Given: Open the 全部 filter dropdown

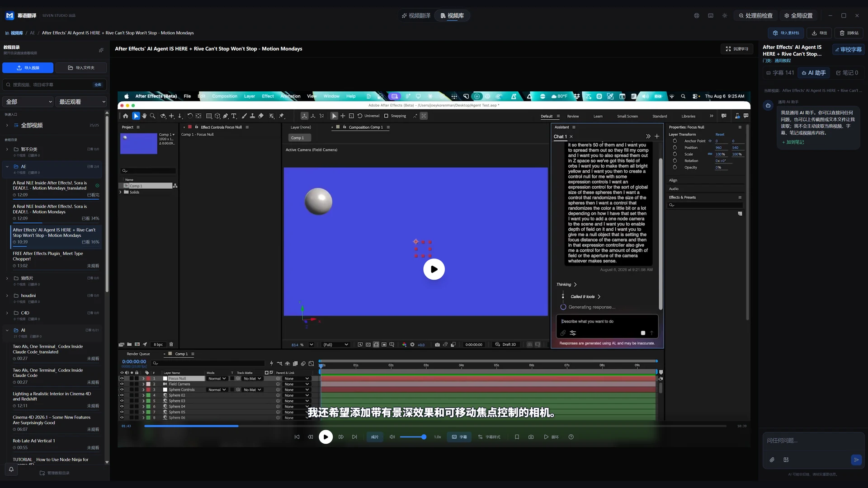Looking at the screenshot, I should click(28, 102).
